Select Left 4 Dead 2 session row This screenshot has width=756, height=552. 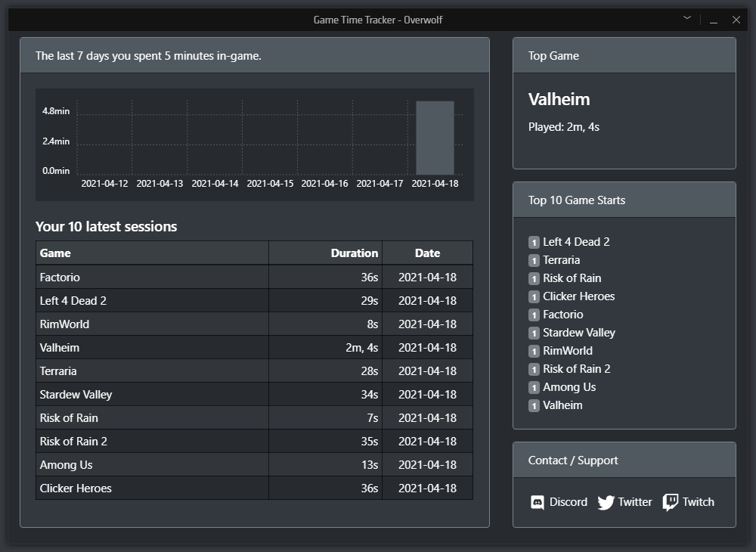tap(254, 301)
